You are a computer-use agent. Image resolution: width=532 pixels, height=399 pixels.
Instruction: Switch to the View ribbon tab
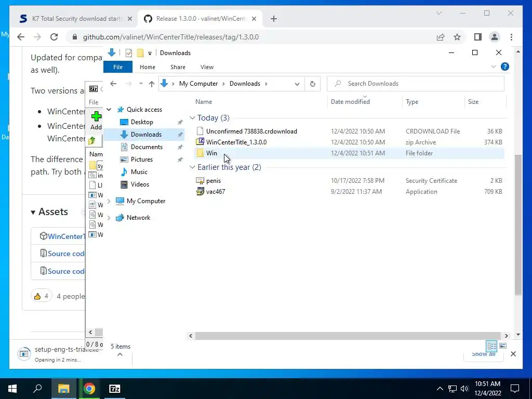[x=207, y=67]
